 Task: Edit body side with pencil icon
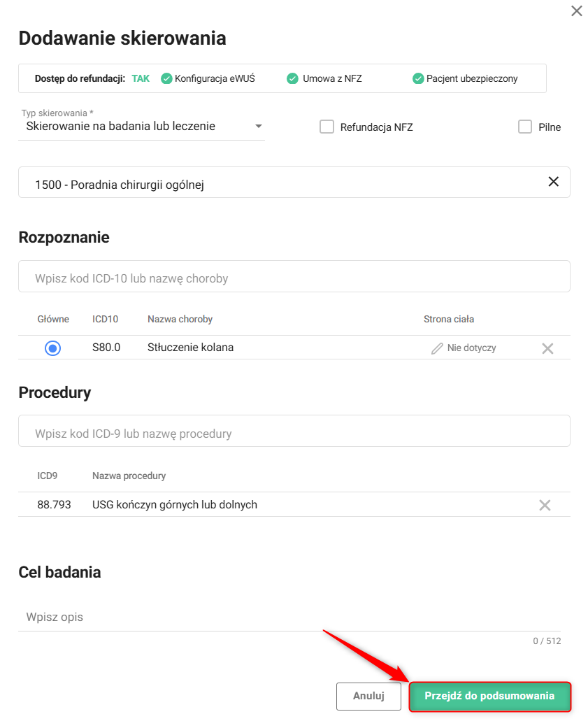pos(437,348)
